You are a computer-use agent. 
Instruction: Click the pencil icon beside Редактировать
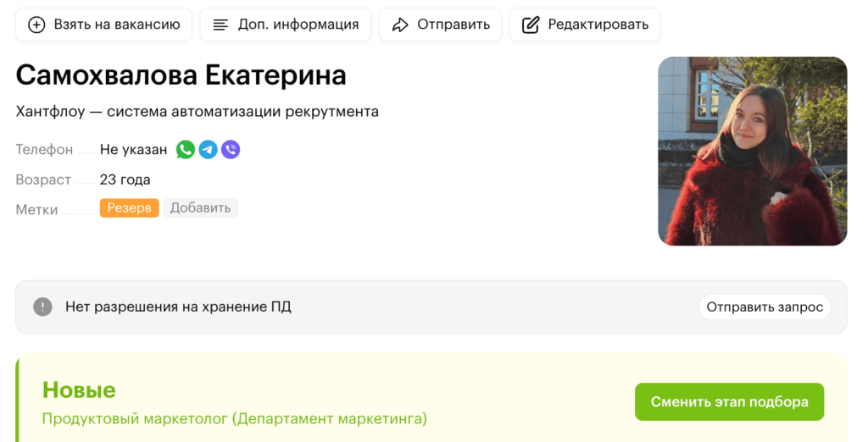(x=531, y=25)
